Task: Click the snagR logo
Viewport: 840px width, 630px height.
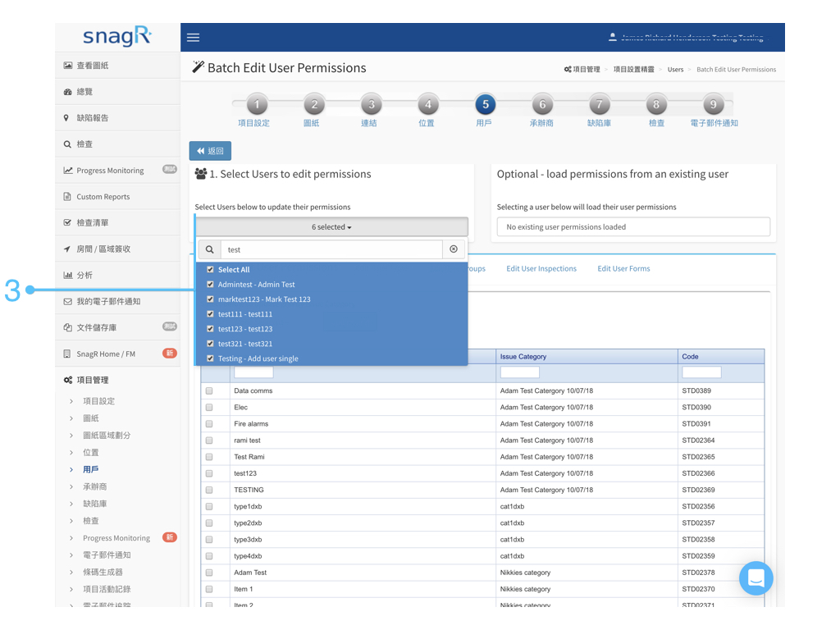Action: (117, 36)
